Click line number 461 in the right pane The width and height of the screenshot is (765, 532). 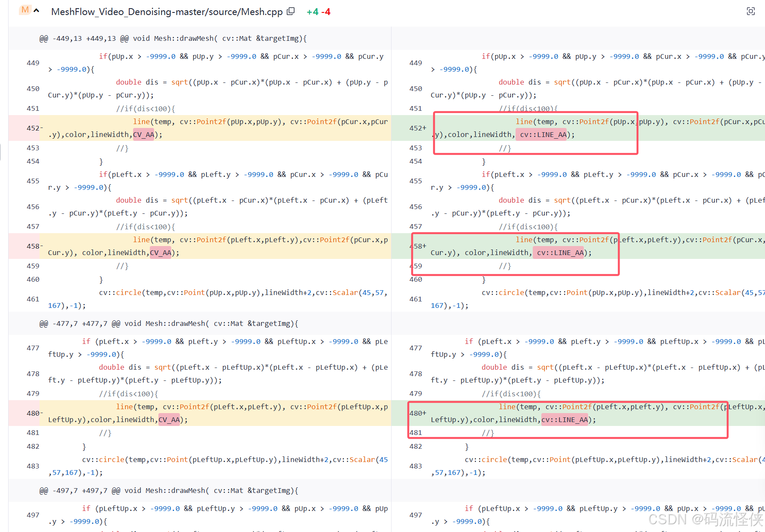click(x=416, y=299)
